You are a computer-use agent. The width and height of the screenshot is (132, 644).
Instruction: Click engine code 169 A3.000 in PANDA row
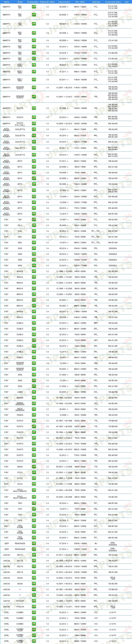(113, 415)
